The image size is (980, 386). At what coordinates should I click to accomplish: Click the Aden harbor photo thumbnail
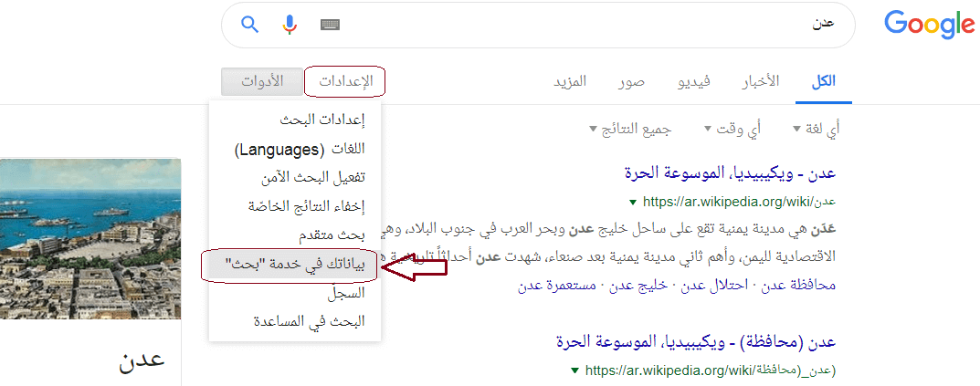(90, 238)
